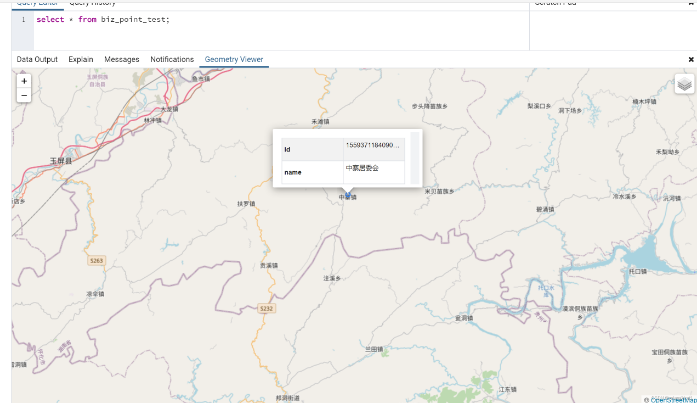The height and width of the screenshot is (407, 697).
Task: Switch to the Data Output tab
Action: pyautogui.click(x=37, y=60)
